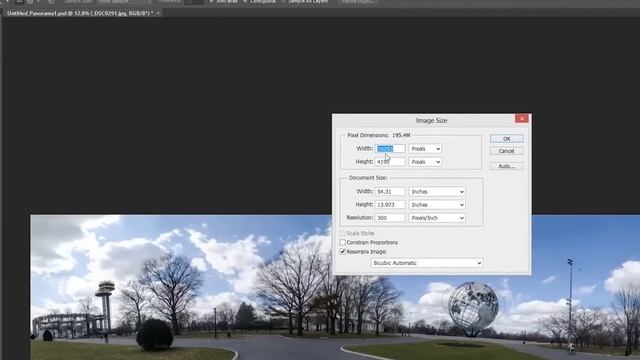Select the Untitled_Panorama1.psd document tab

(80, 13)
